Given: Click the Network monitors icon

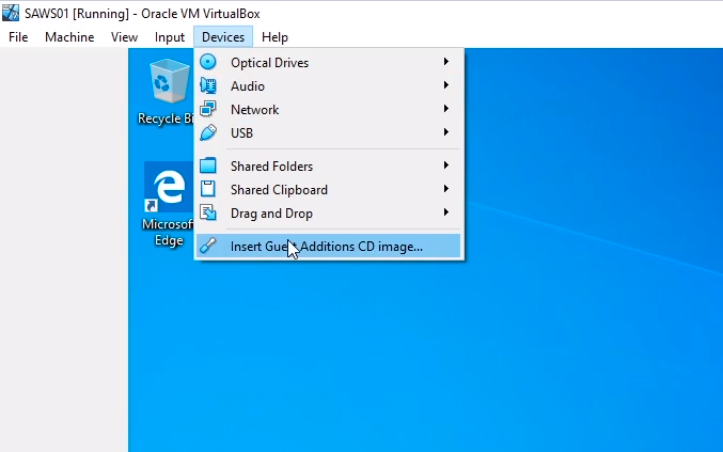Looking at the screenshot, I should (208, 109).
